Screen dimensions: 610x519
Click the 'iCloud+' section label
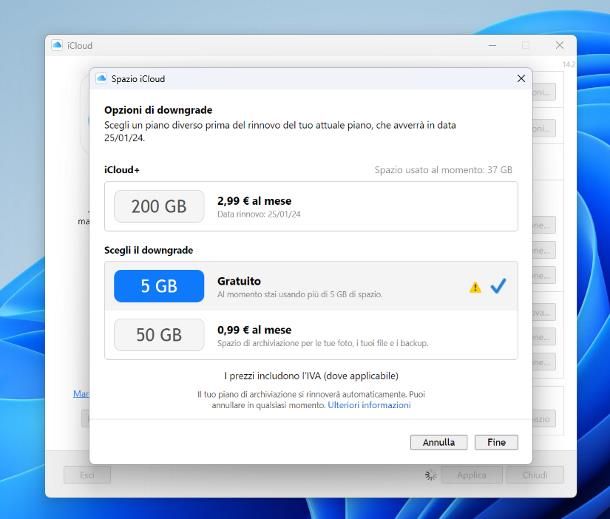click(x=122, y=170)
